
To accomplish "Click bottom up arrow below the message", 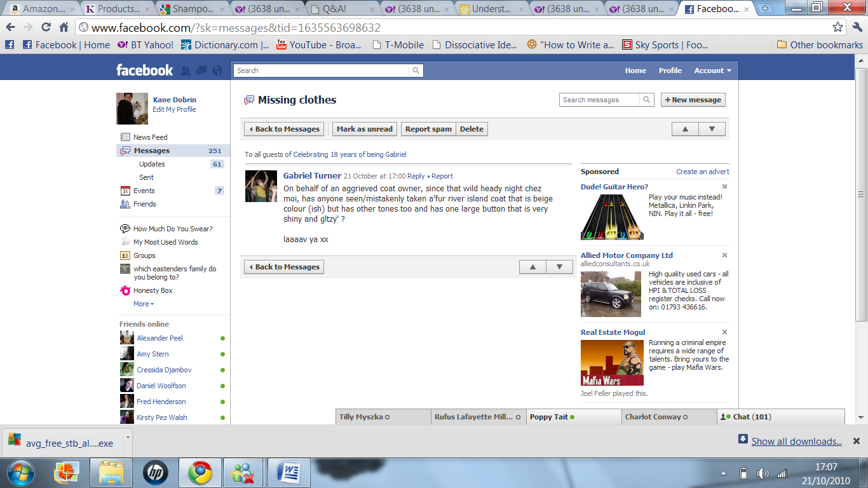I will click(532, 267).
